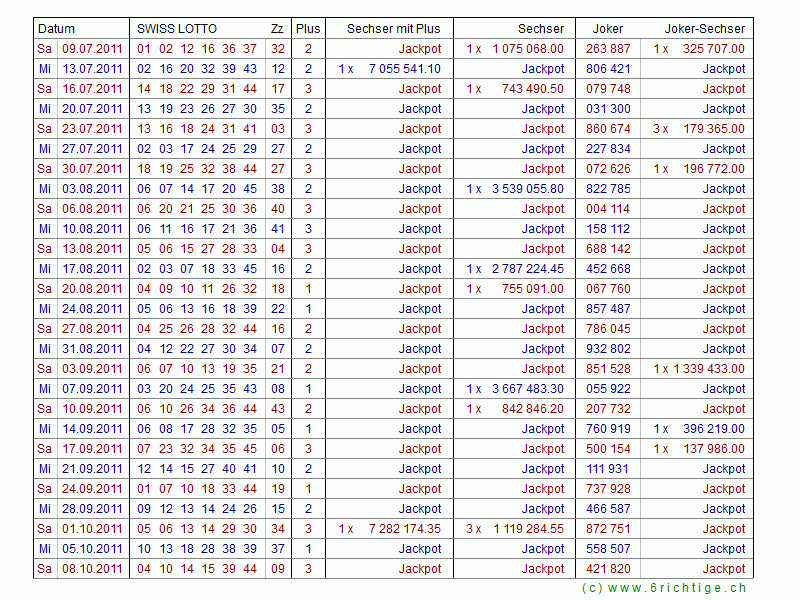Click the Joker-Sechser amount 1 339 433.00

(x=708, y=369)
